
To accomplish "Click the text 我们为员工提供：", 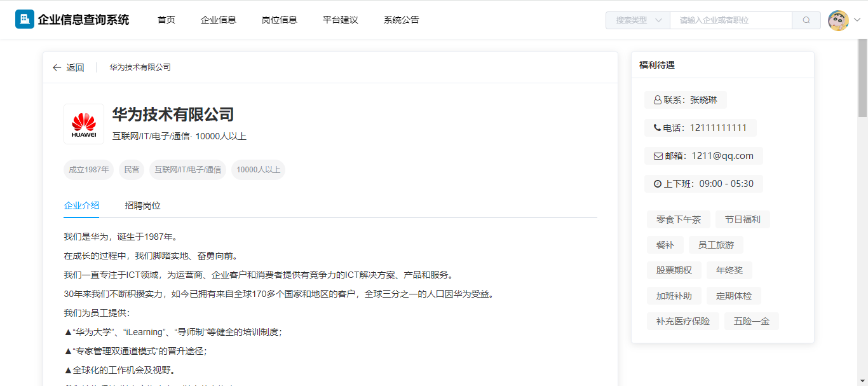I will tap(97, 314).
